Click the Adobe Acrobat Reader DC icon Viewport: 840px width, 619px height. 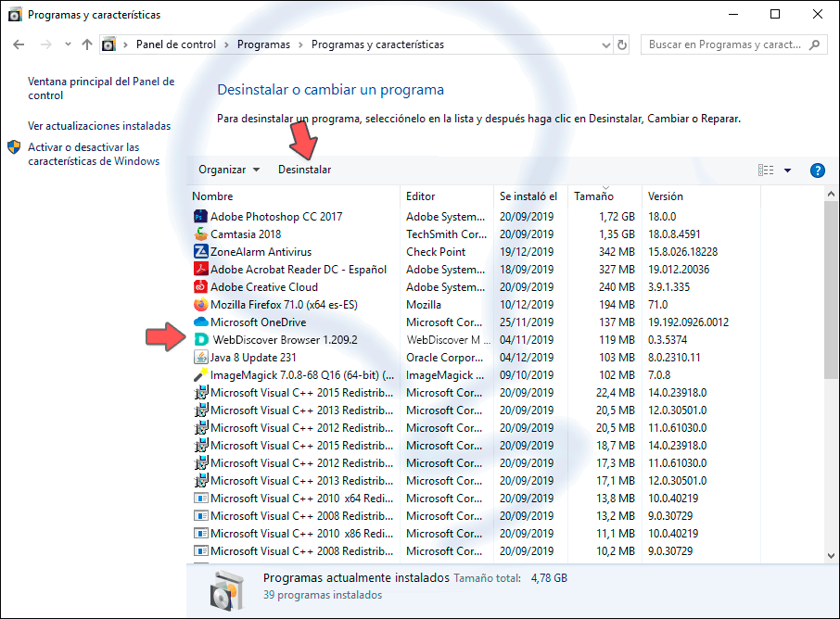pos(200,270)
